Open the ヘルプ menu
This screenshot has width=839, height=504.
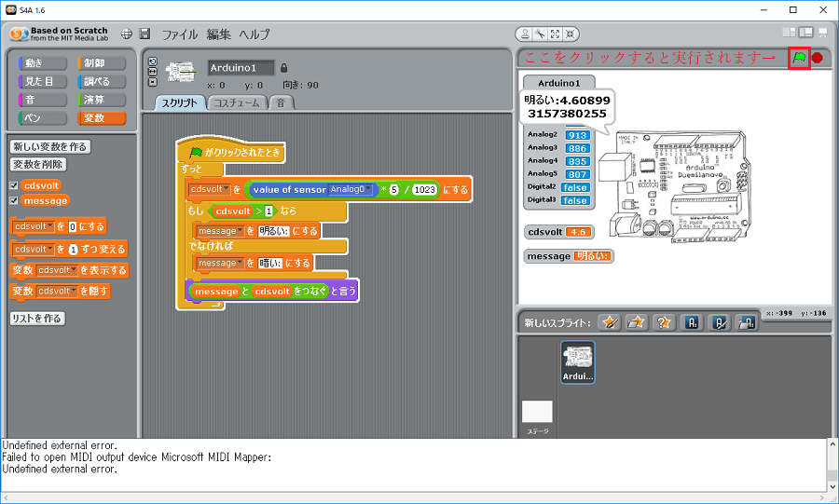point(254,34)
